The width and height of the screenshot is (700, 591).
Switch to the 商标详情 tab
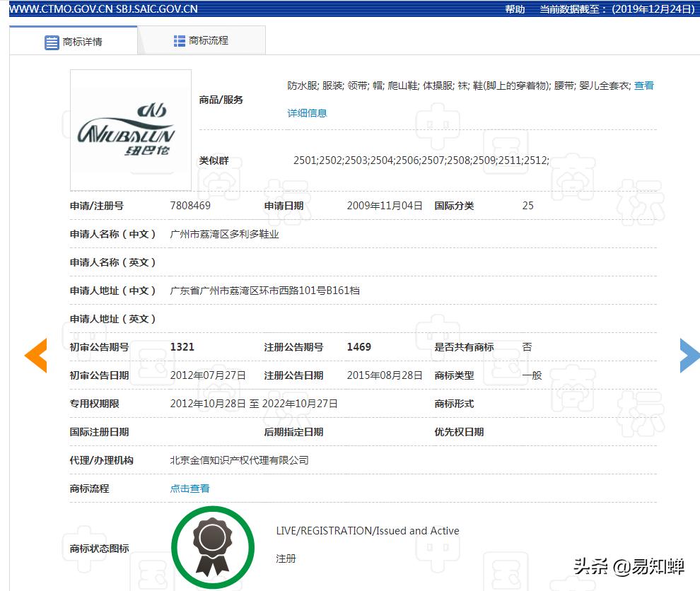pyautogui.click(x=82, y=41)
